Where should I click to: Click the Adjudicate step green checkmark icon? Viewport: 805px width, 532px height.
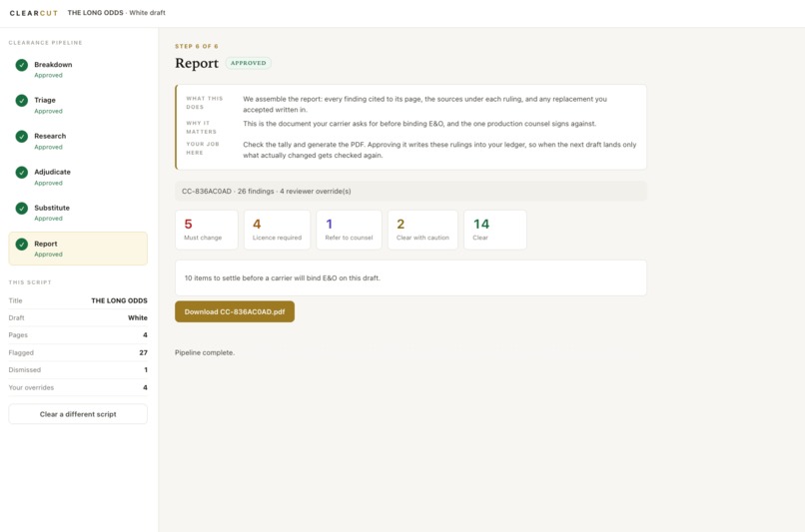point(22,173)
